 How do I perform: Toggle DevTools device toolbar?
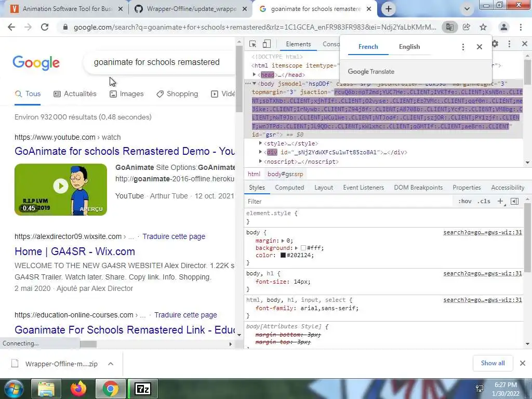[267, 44]
